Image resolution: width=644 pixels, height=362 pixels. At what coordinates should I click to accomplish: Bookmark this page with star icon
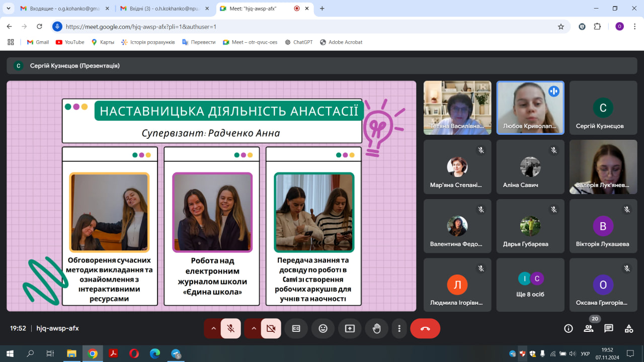click(x=561, y=27)
